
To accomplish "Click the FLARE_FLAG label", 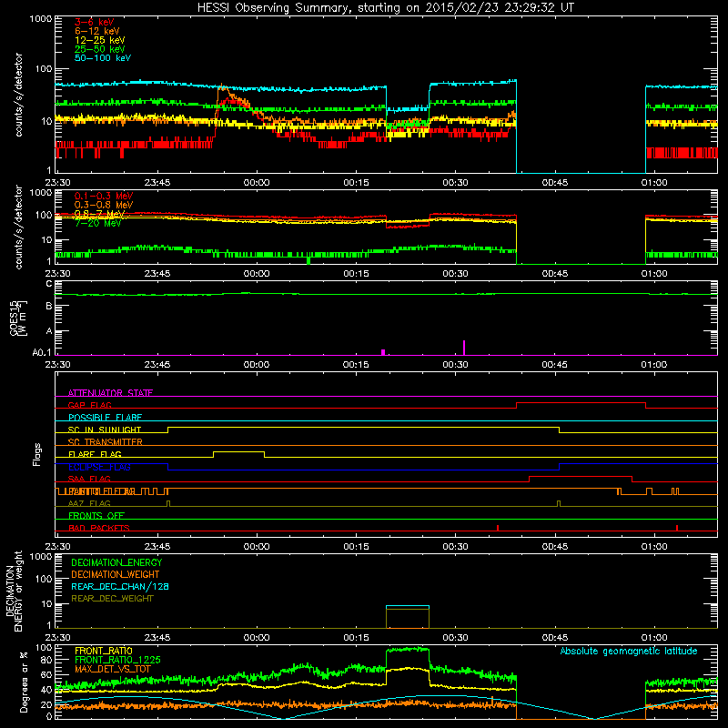I will (x=95, y=454).
